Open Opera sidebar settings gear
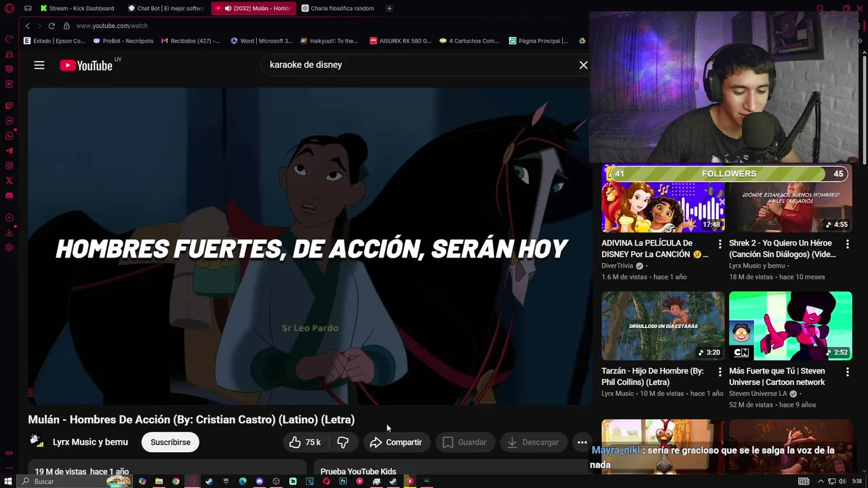The height and width of the screenshot is (488, 868). tap(9, 247)
